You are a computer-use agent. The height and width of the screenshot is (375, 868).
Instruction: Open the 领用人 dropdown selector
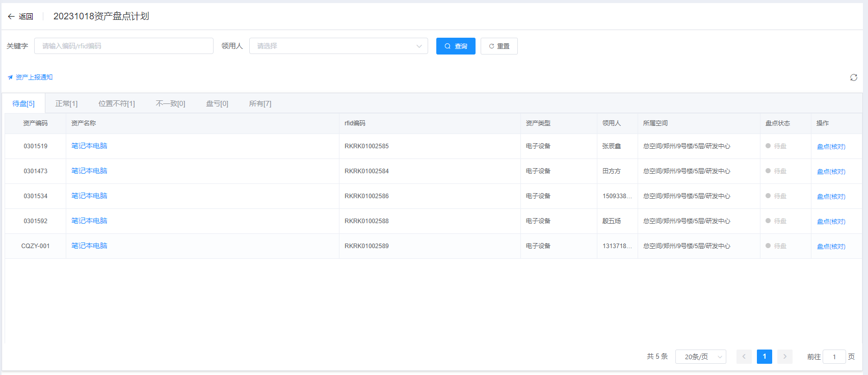pos(338,46)
